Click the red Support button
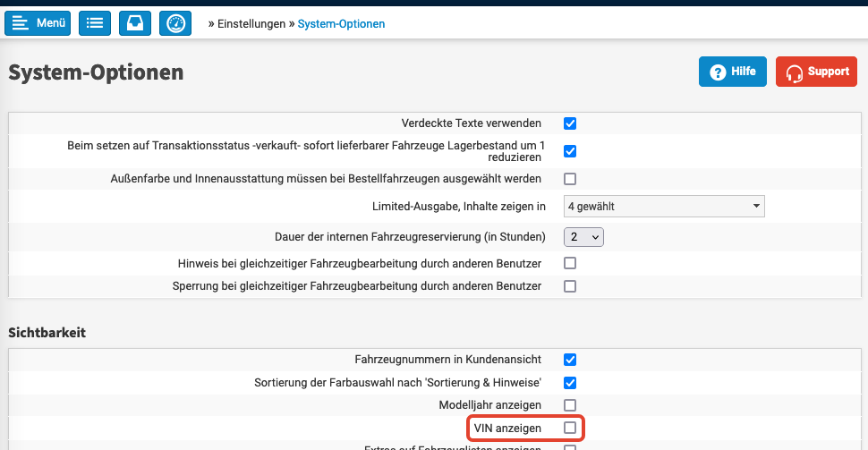 [816, 72]
